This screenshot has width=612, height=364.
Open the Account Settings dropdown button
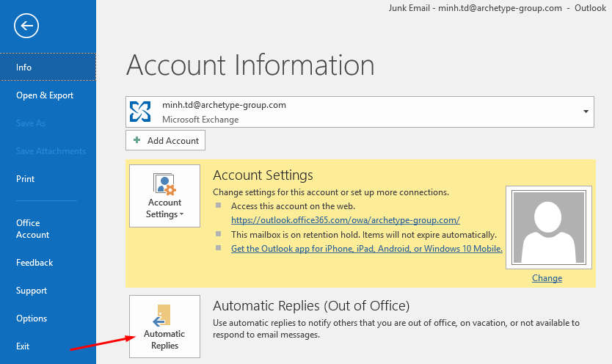(164, 196)
